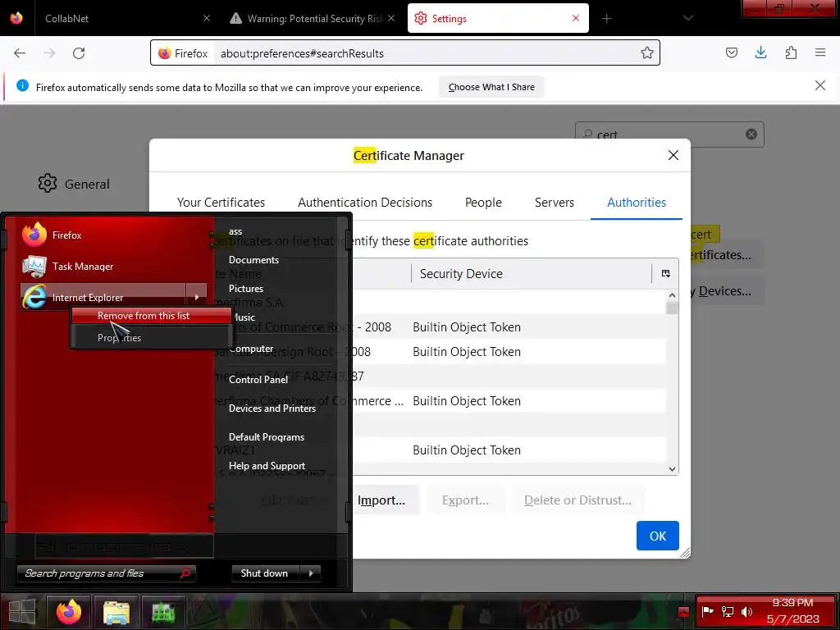Click Search programs and files box

106,573
